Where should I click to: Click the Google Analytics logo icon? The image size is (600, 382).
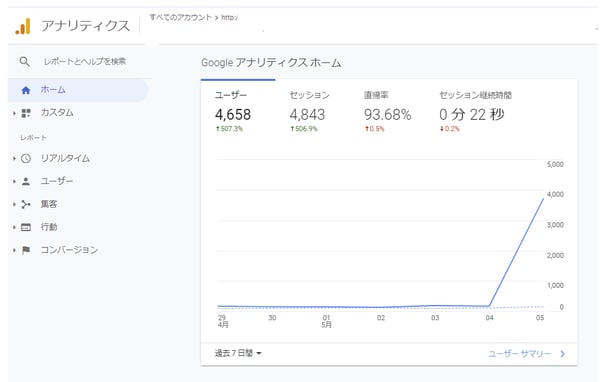[x=23, y=26]
